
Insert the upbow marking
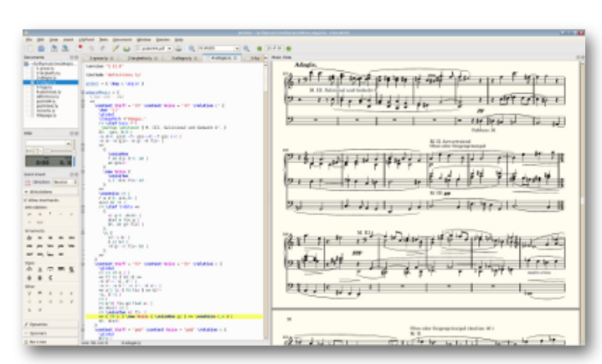29,294
